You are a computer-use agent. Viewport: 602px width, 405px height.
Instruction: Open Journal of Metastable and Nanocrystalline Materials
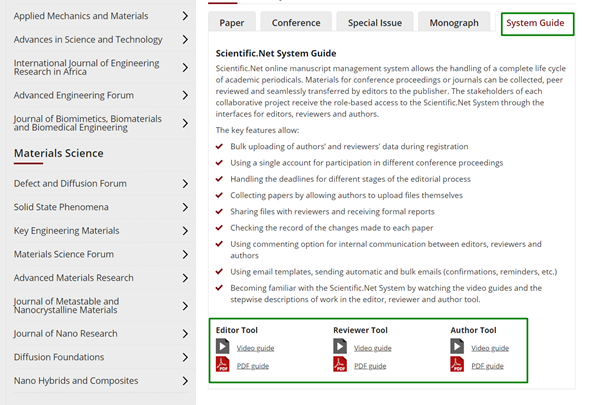[66, 306]
